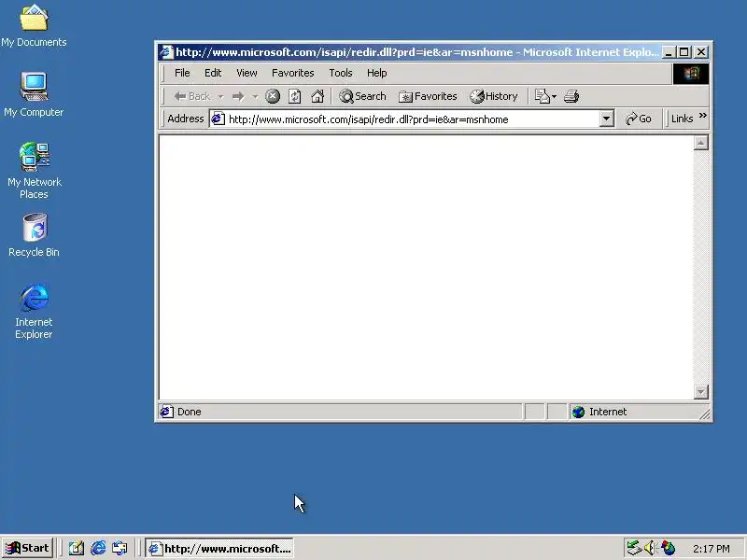The height and width of the screenshot is (560, 747).
Task: Click the Mail toolbar icon
Action: [542, 97]
